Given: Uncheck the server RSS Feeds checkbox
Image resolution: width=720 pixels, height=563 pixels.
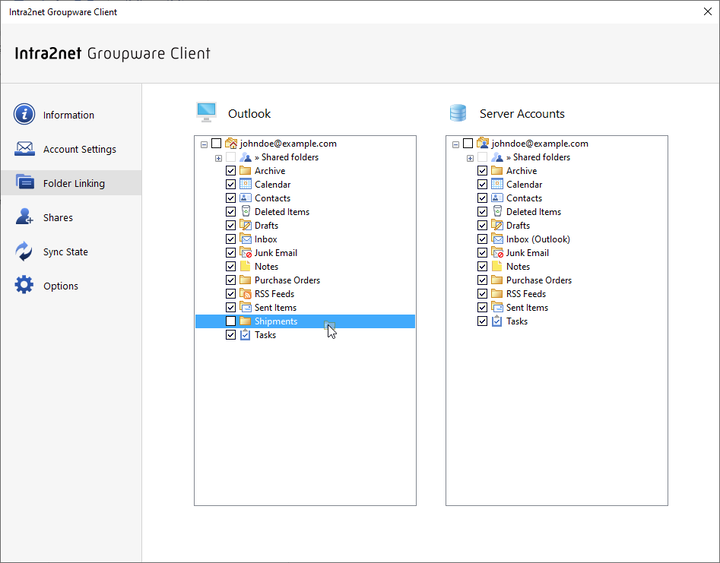Looking at the screenshot, I should coord(482,293).
